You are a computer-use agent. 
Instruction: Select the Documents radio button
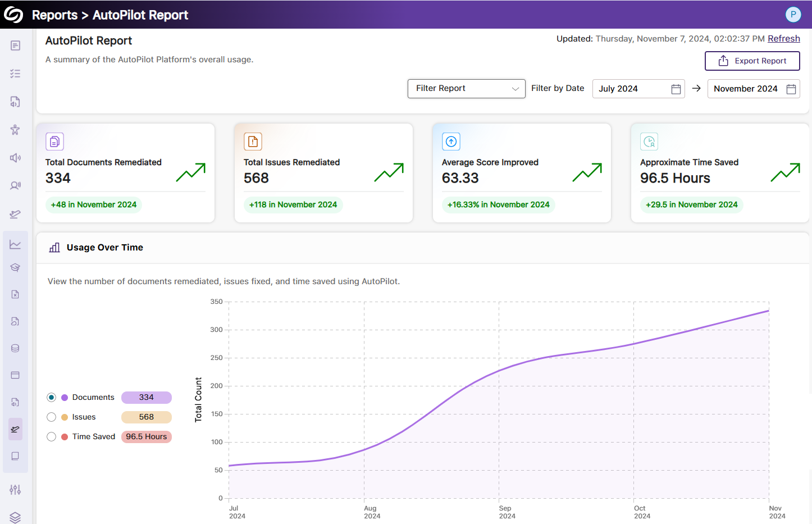tap(52, 398)
